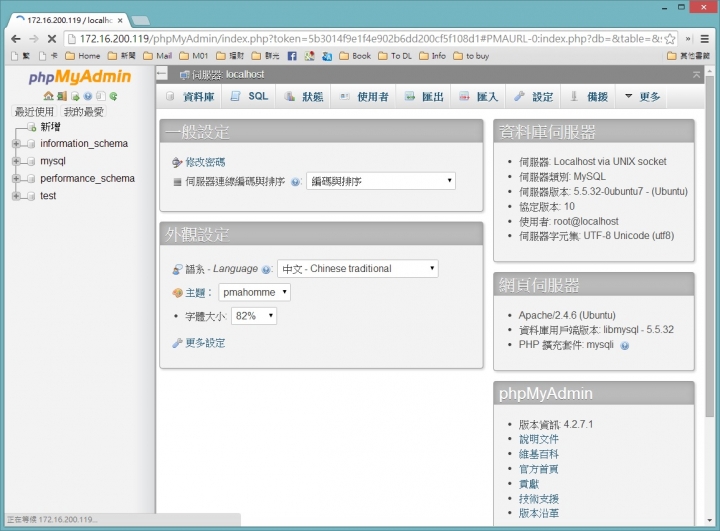Click the wrench icon beside 更多設定
The image size is (720, 531).
click(177, 343)
